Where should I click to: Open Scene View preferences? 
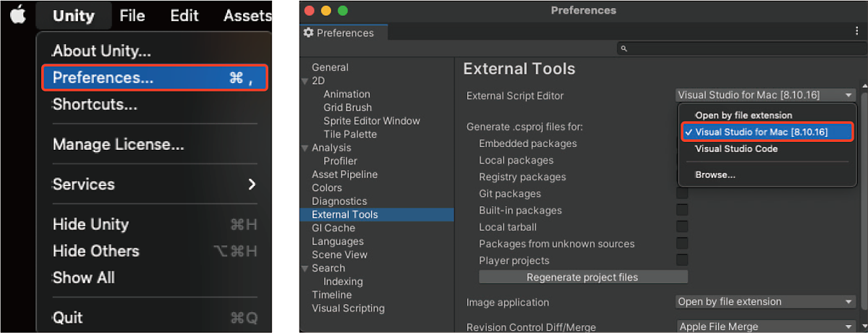point(339,255)
